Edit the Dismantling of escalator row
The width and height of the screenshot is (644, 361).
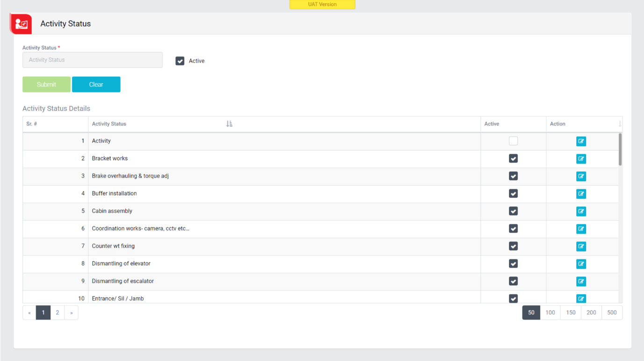click(581, 281)
